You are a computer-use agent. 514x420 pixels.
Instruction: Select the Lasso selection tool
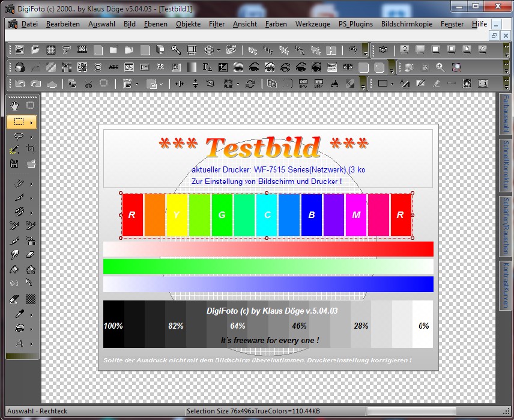(19, 136)
